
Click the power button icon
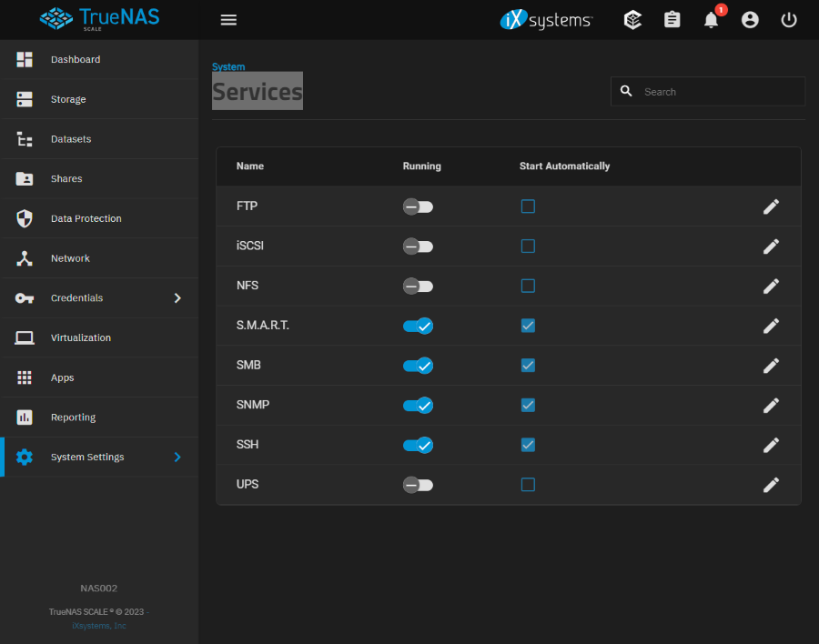coord(789,20)
